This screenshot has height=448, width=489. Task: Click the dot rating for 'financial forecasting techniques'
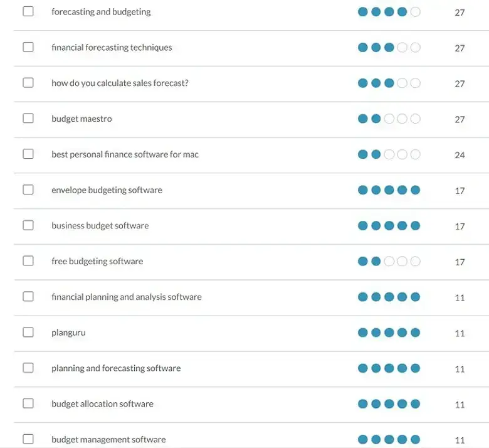pos(389,48)
